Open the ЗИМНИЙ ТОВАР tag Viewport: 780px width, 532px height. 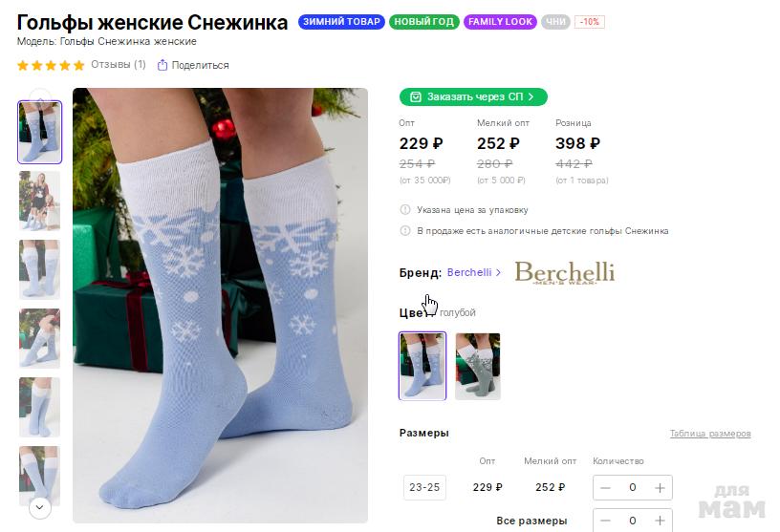click(x=341, y=22)
